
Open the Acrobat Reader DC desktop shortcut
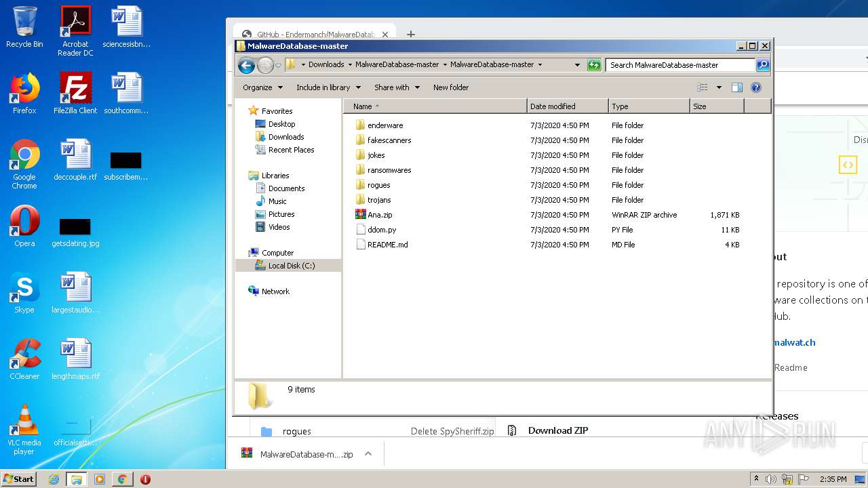75,31
